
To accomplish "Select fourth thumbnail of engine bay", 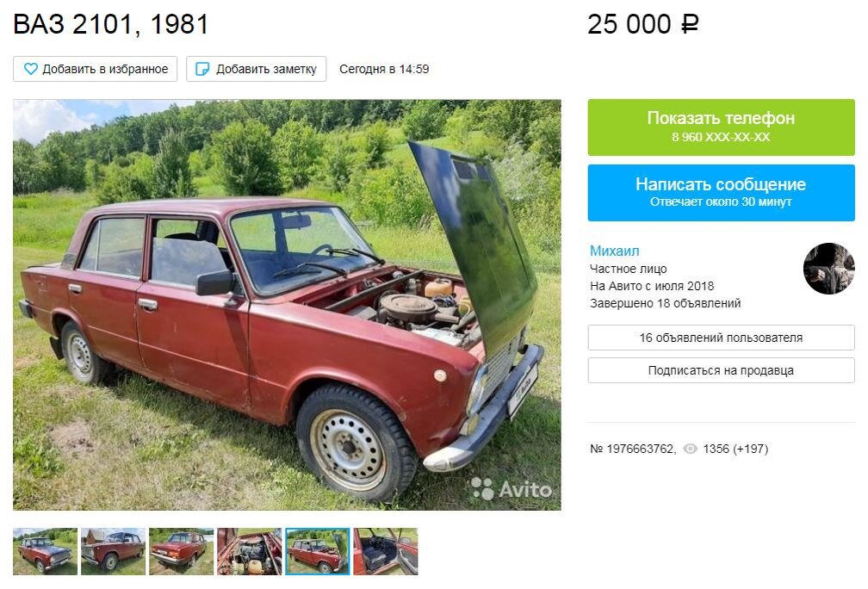I will (250, 551).
